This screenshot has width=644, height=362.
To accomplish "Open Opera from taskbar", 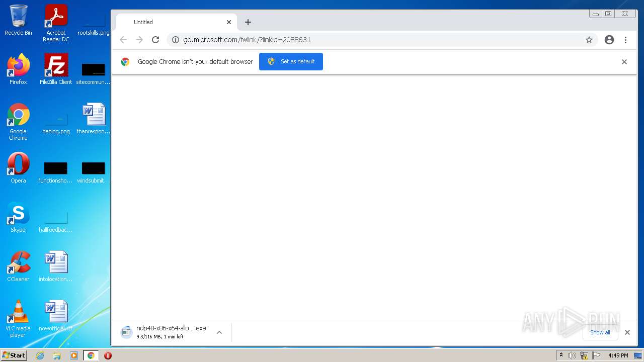I will pyautogui.click(x=108, y=355).
